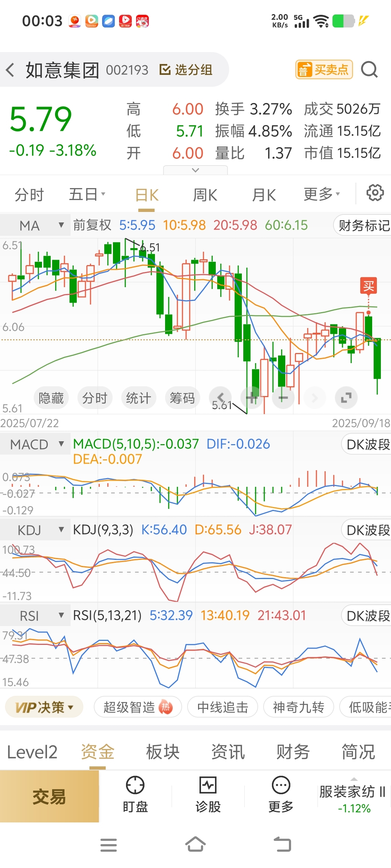Screen dimensions: 391x868
Task: Open Level2 tab
Action: pos(32,752)
